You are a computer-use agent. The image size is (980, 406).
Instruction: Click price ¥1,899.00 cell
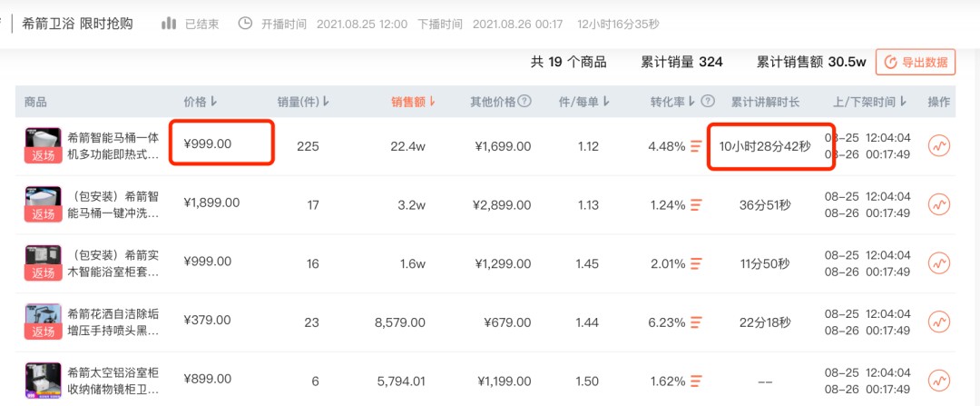tap(211, 203)
